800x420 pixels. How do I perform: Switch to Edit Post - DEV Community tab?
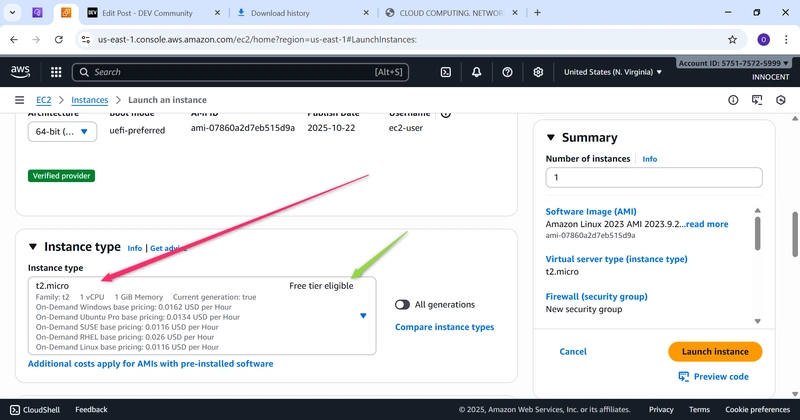147,13
